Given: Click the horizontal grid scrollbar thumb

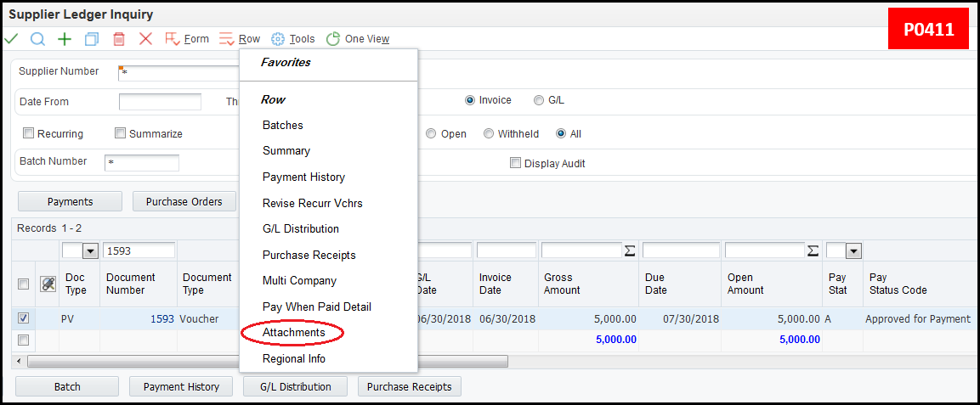Looking at the screenshot, I should tap(268, 362).
